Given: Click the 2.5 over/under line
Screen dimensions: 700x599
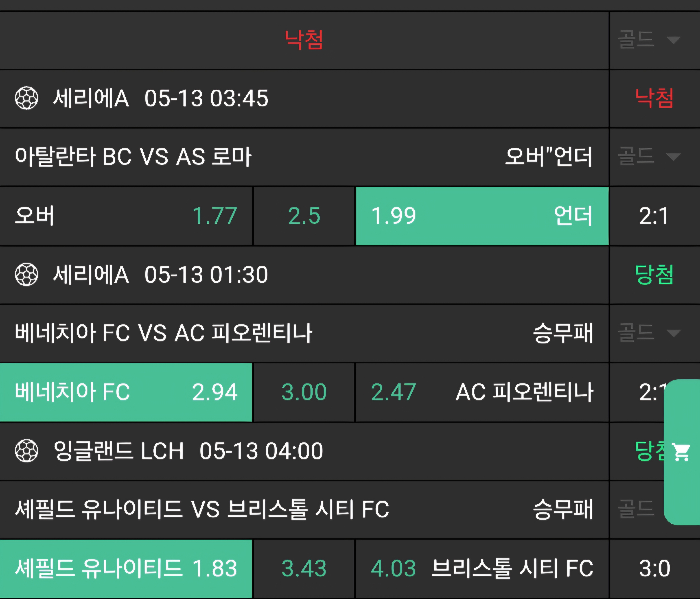Looking at the screenshot, I should tap(304, 216).
